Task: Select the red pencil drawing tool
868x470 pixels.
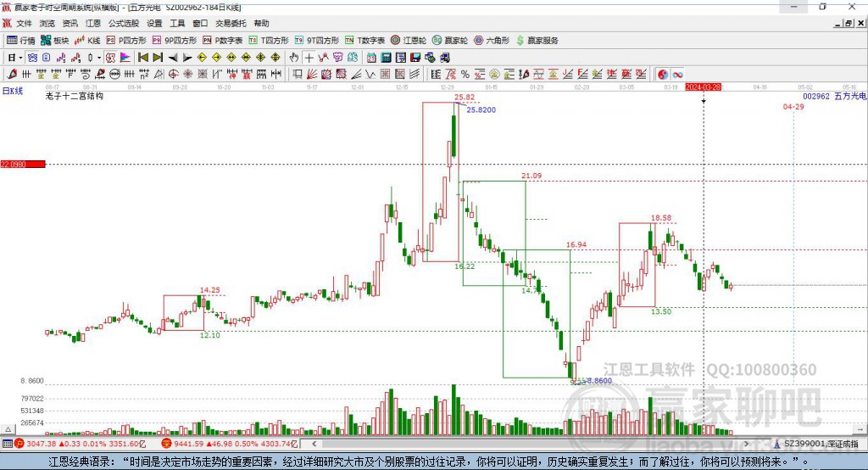Action: [x=12, y=75]
